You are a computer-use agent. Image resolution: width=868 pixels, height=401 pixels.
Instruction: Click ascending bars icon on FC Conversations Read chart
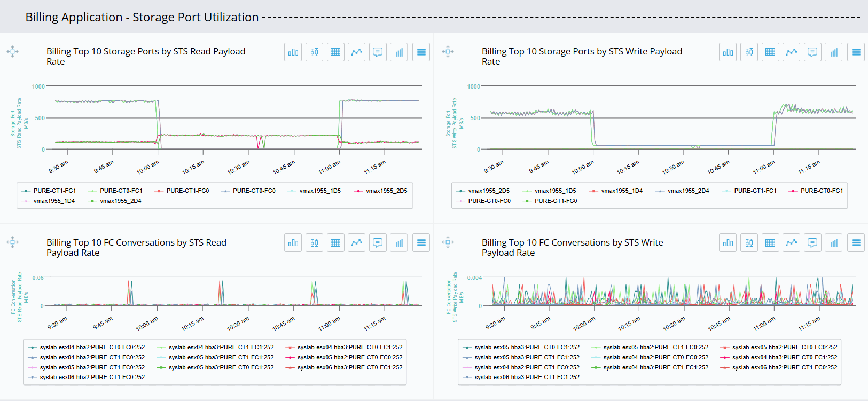pyautogui.click(x=399, y=243)
